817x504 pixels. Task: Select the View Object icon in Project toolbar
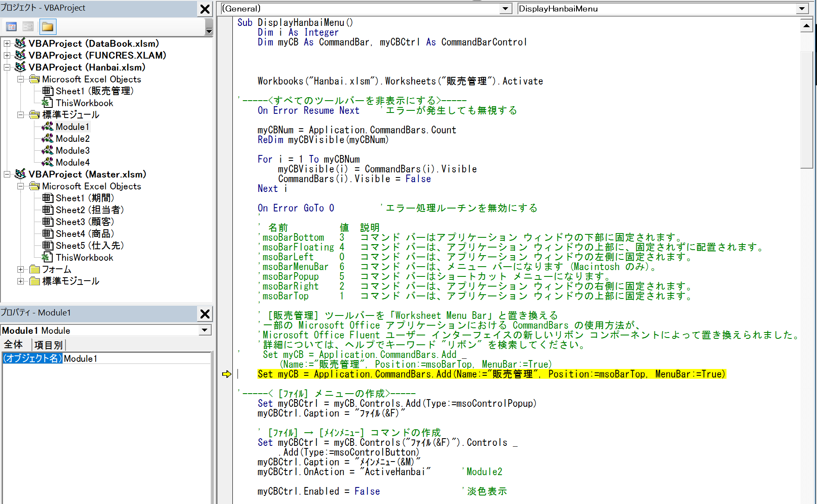click(28, 26)
